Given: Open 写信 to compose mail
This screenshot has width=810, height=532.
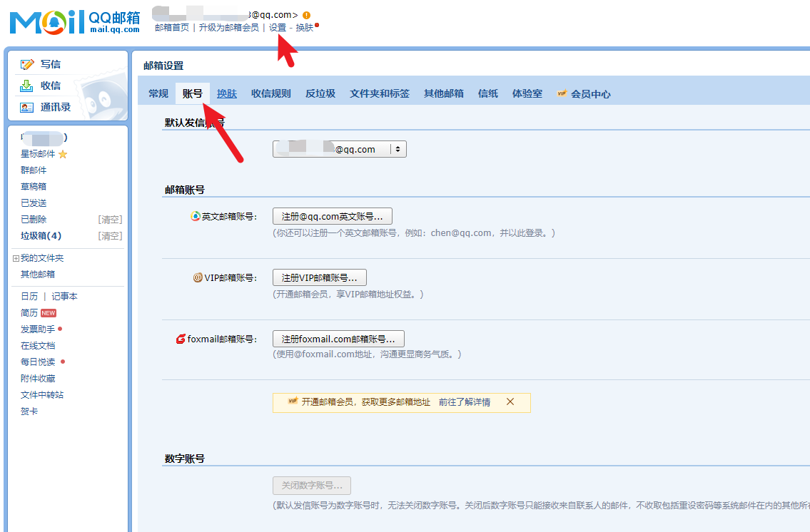Looking at the screenshot, I should (51, 64).
